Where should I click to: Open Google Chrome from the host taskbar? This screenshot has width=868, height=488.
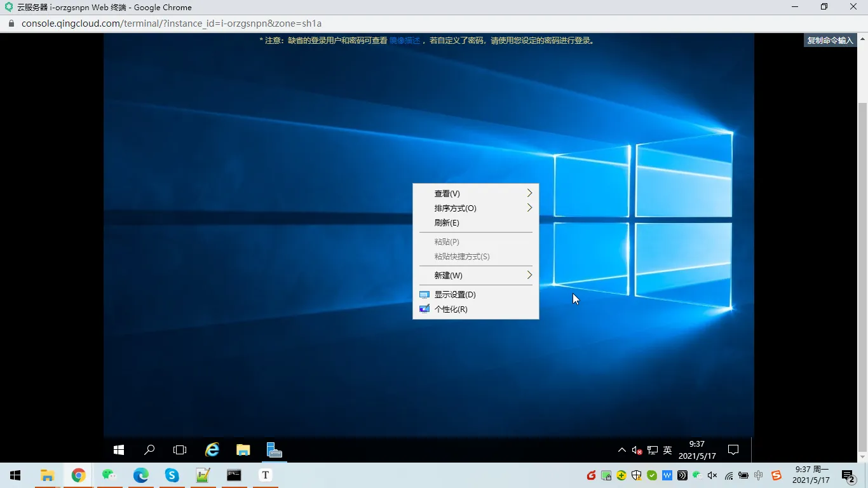[x=78, y=475]
